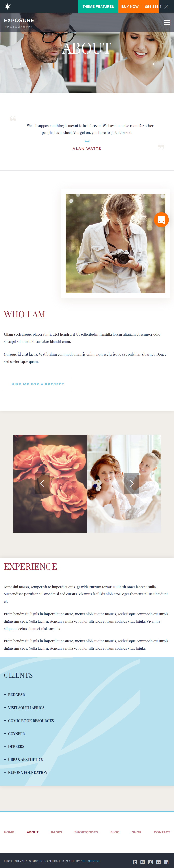Open the hamburger menu icon
This screenshot has width=174, height=868.
(x=167, y=22)
